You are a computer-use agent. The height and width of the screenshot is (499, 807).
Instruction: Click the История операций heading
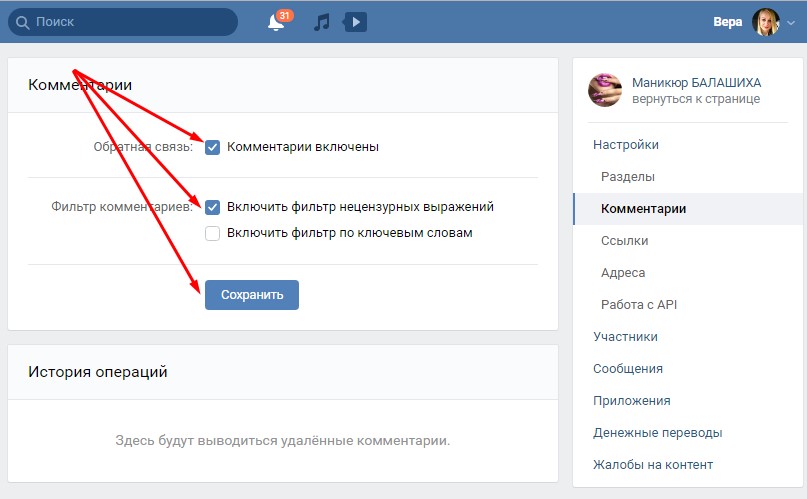click(x=98, y=371)
